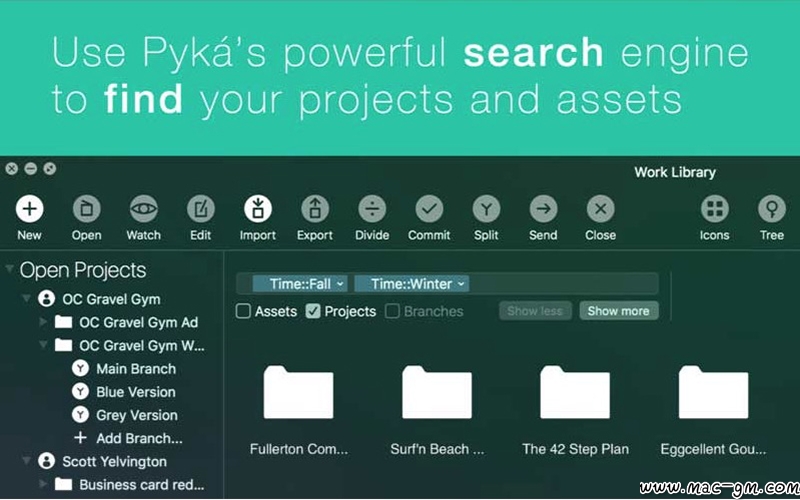Click the Send arrow icon
The height and width of the screenshot is (500, 800).
coord(544,209)
